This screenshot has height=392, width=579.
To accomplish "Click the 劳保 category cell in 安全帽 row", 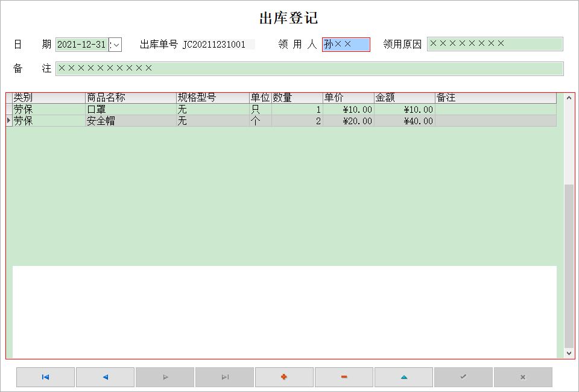I will [x=49, y=121].
